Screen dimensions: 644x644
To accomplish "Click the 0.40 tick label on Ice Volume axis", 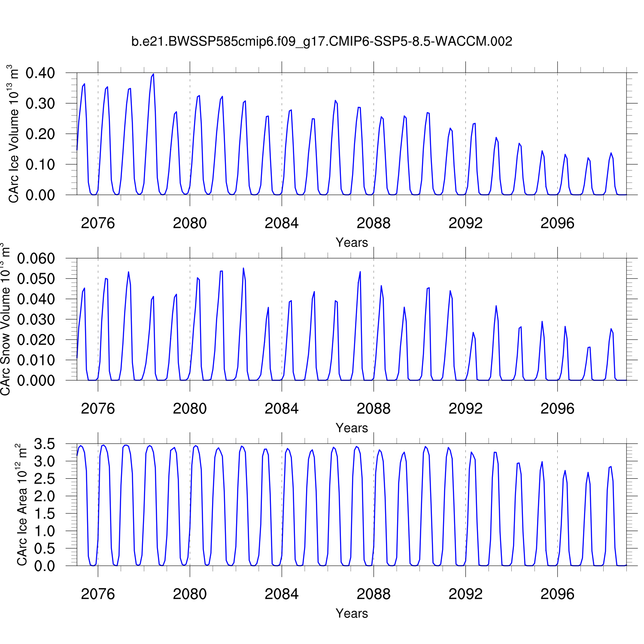I will pos(40,73).
